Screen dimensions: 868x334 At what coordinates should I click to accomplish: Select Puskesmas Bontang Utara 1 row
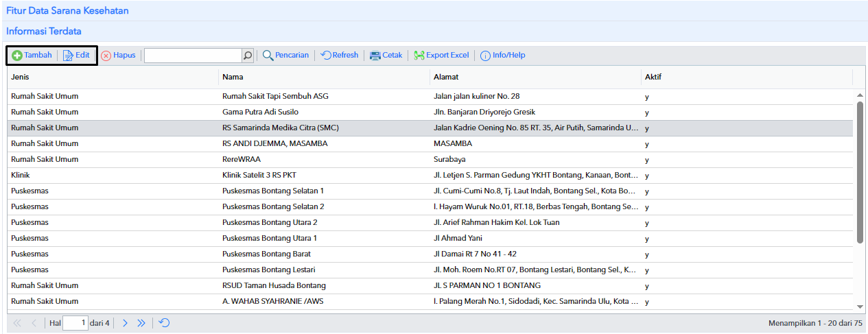pos(430,238)
